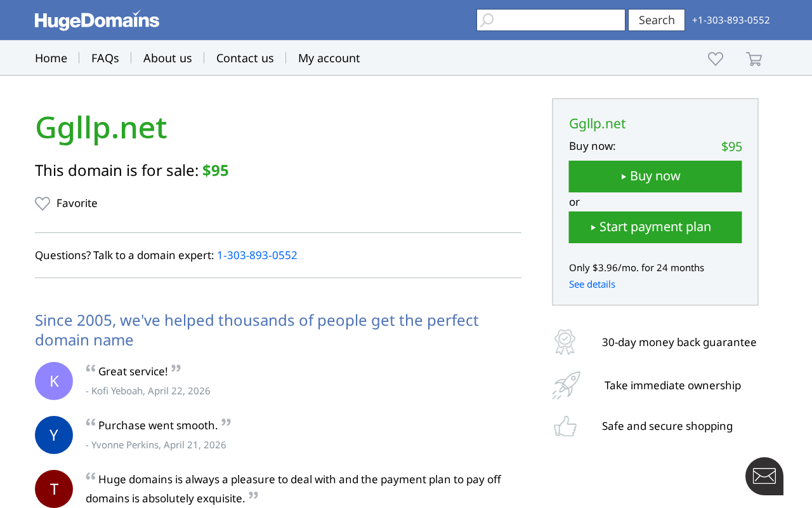Click the rocket immediate ownership icon
The image size is (812, 508).
coord(566,385)
